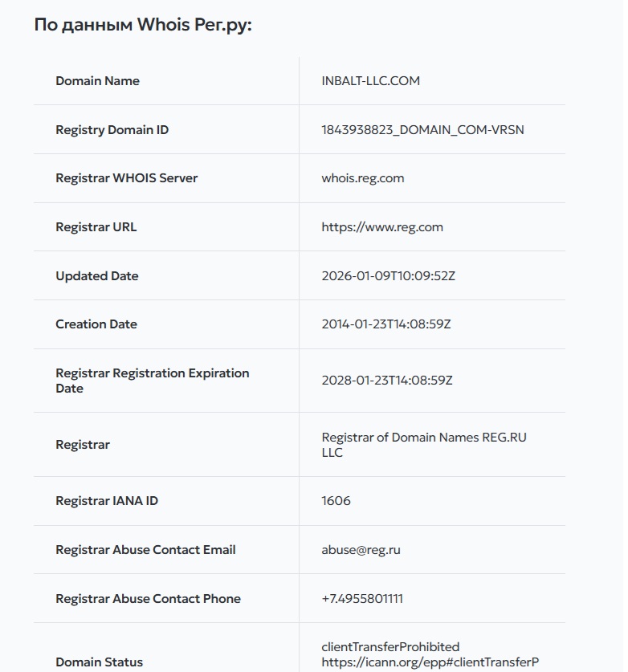Click the Whois Рег.ру heading text
Screen dimensions: 628x672
[x=143, y=25]
